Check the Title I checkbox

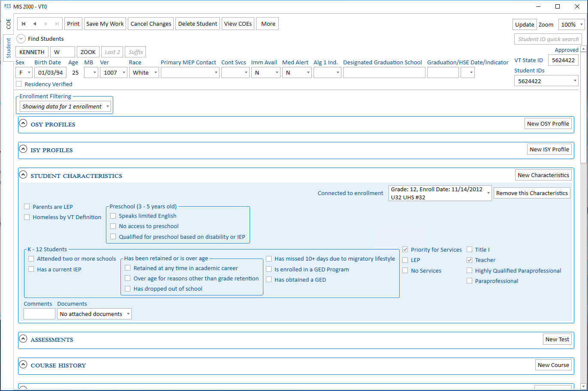click(x=469, y=250)
